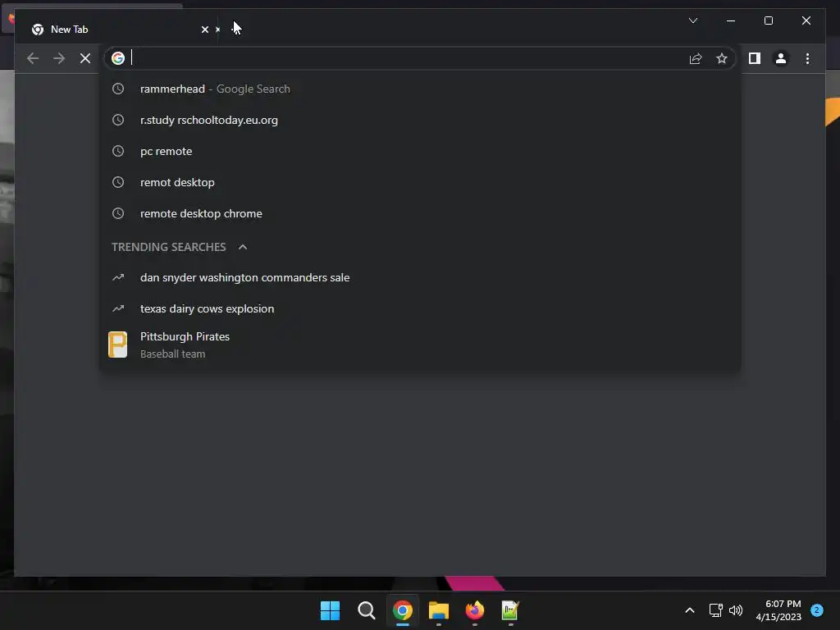Open the notification center badge
The image size is (840, 630).
tap(817, 610)
